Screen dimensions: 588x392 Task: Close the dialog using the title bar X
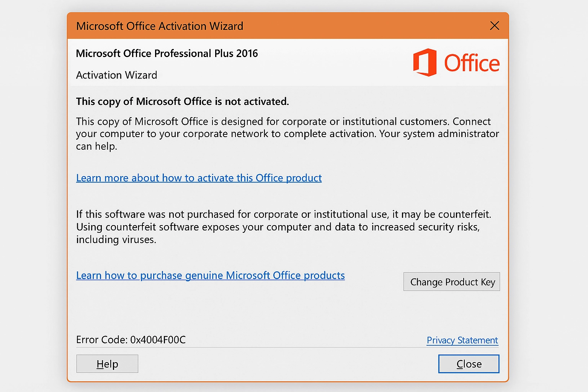[x=495, y=26]
